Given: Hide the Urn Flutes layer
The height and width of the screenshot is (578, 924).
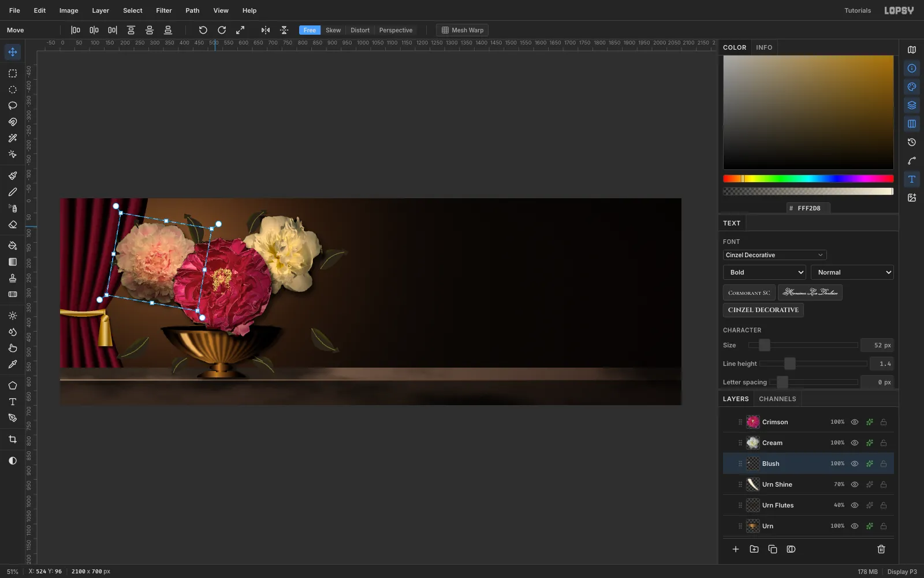Looking at the screenshot, I should [x=854, y=505].
